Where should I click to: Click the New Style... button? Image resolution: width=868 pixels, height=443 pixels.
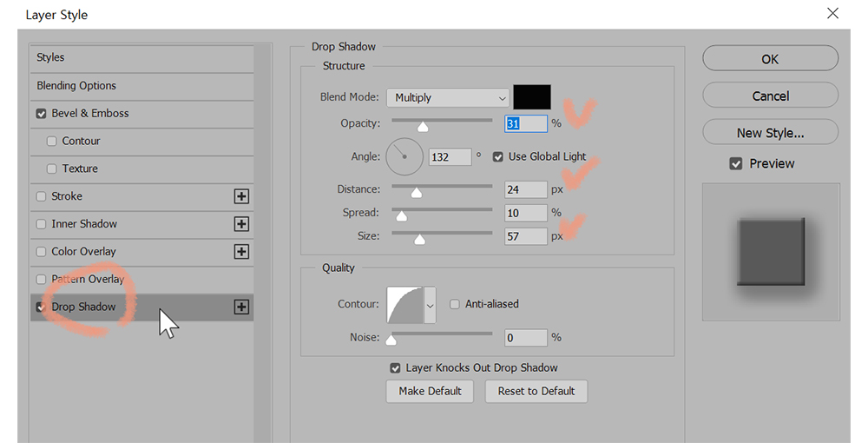click(770, 133)
